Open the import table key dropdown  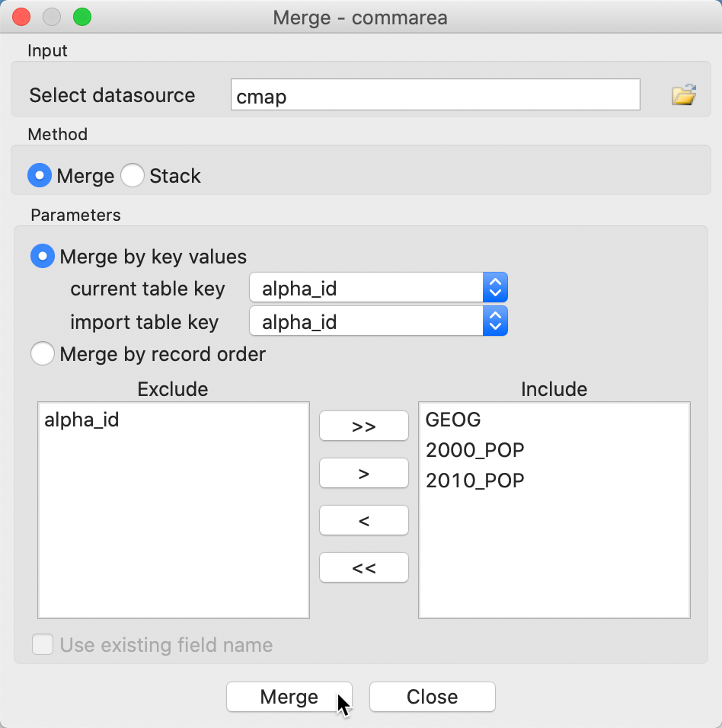click(379, 321)
